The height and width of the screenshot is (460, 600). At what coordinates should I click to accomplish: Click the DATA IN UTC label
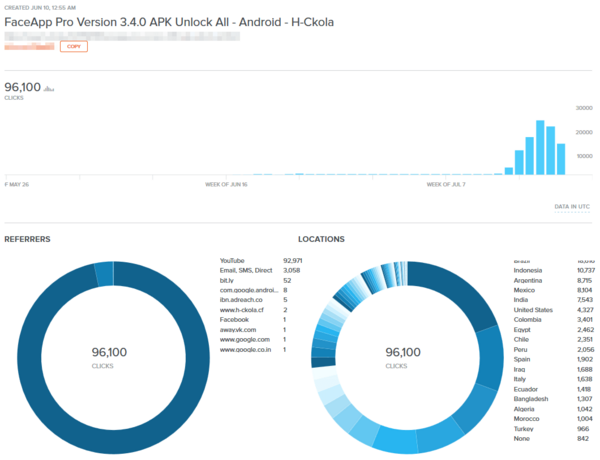click(572, 207)
